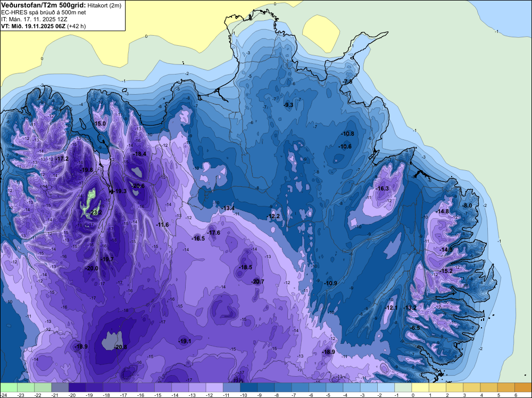
Task: Click the '-17.6' temperature label
Action: (214, 233)
